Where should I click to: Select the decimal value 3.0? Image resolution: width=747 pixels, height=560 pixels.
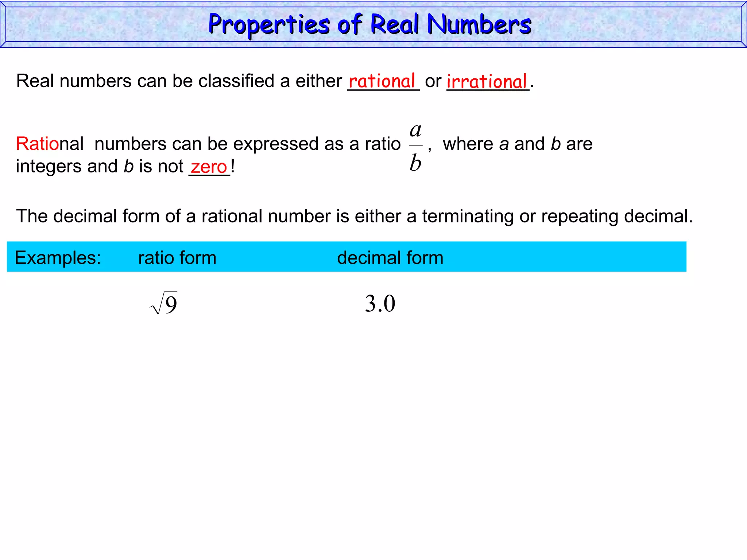click(380, 303)
